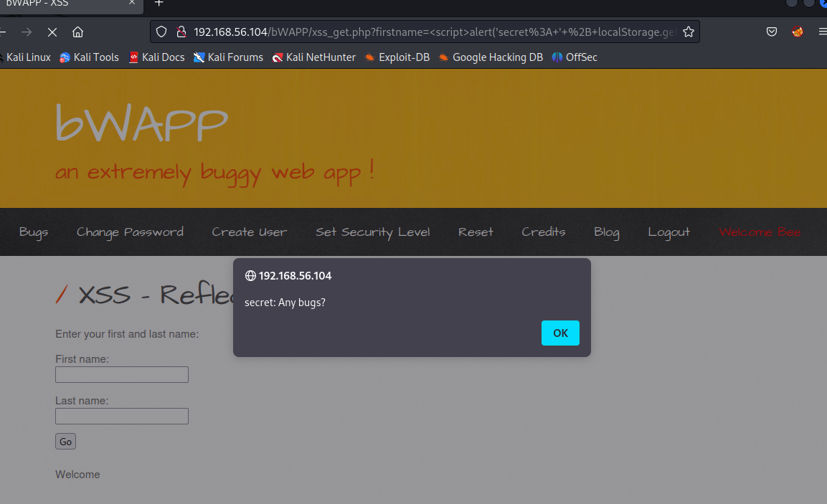827x504 pixels.
Task: Open the Kali Linux bookmark
Action: pos(24,57)
